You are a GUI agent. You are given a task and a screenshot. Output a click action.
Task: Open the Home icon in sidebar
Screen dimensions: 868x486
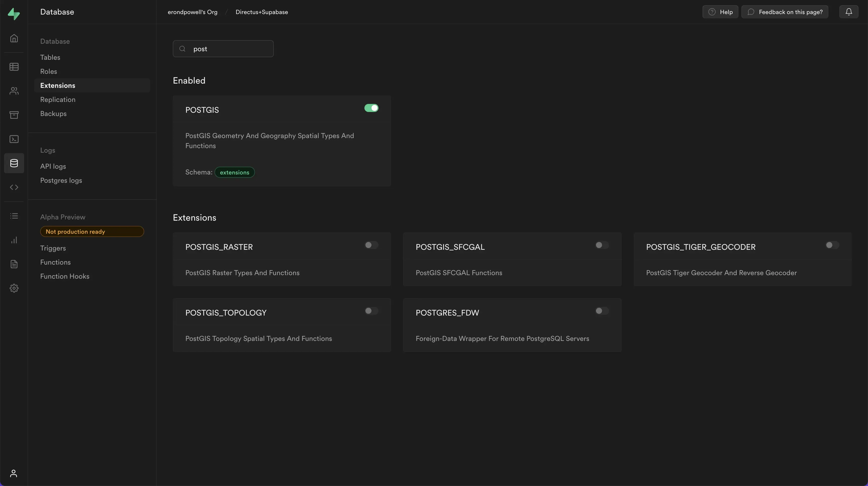pyautogui.click(x=14, y=38)
